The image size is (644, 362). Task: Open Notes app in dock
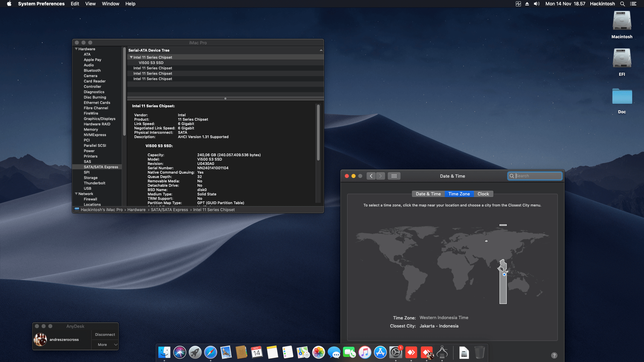tap(272, 352)
